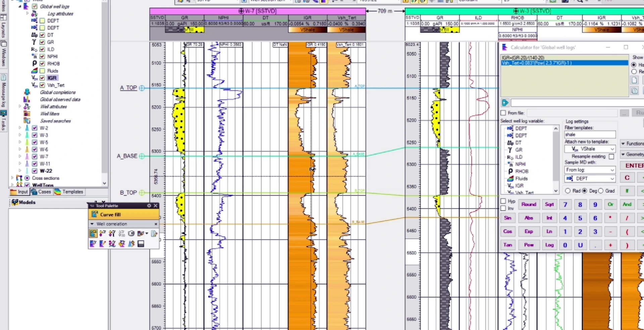Click the Sqrt calculator button
Screen dimensions: 644x330
(x=549, y=204)
